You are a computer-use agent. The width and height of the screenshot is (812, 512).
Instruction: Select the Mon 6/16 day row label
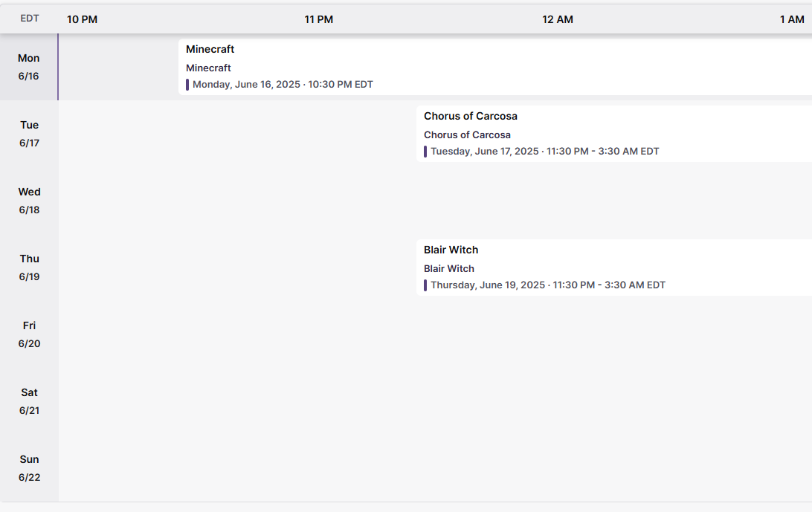click(x=29, y=67)
